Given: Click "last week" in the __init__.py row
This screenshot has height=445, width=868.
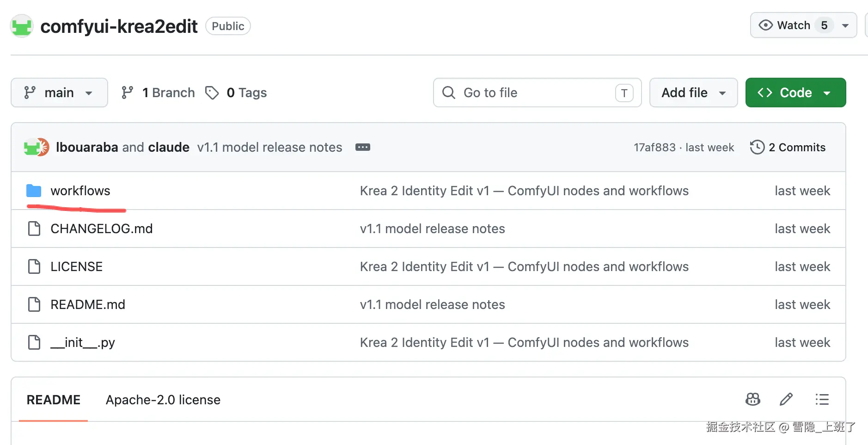Looking at the screenshot, I should pyautogui.click(x=802, y=342).
